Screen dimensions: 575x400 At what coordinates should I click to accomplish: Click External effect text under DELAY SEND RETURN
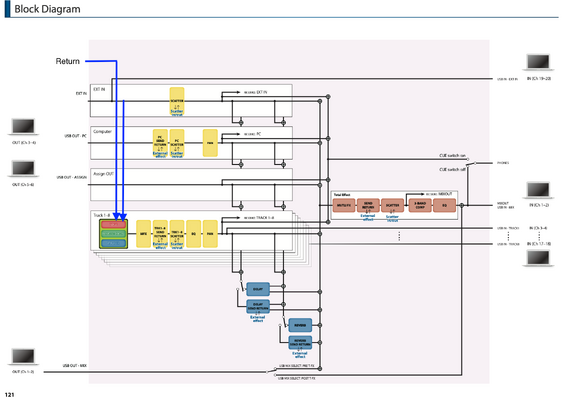point(258,319)
